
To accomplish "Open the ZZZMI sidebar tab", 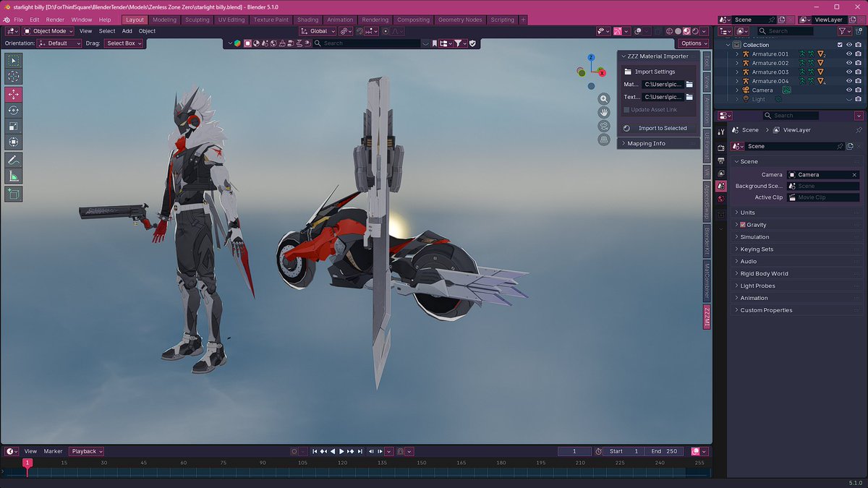I will pos(707,317).
